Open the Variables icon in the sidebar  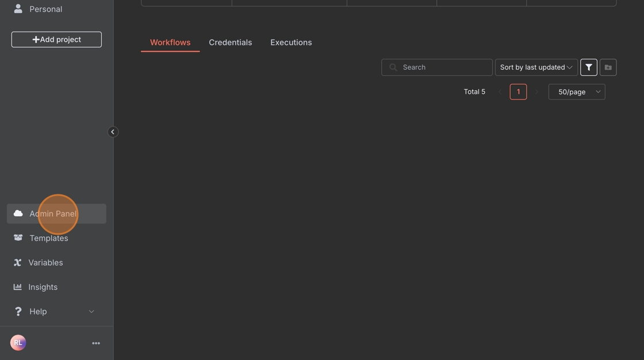click(x=18, y=263)
